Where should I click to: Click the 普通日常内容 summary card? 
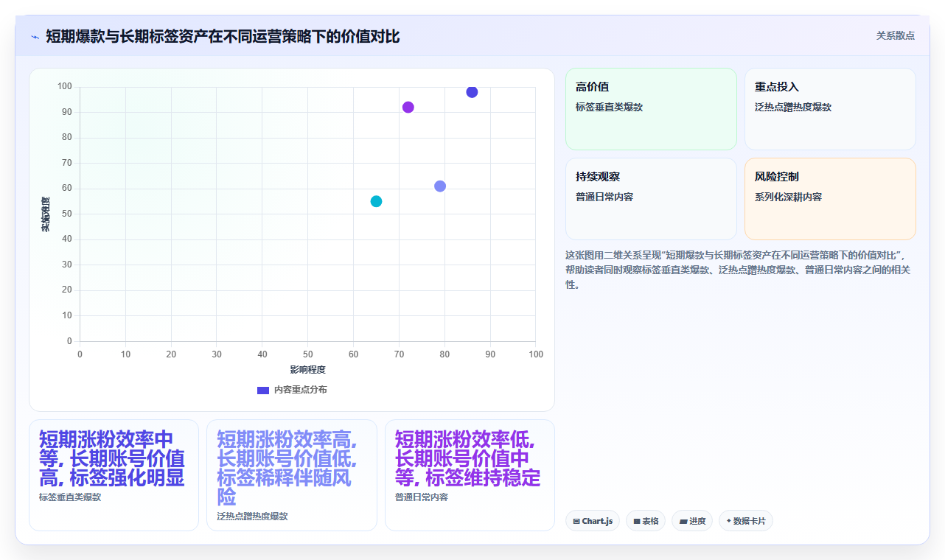tap(470, 475)
